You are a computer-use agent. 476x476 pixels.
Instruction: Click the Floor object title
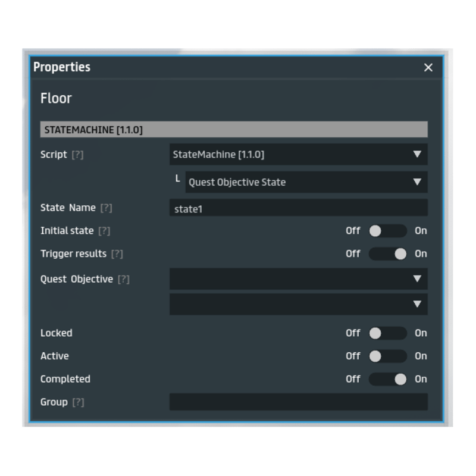point(56,98)
